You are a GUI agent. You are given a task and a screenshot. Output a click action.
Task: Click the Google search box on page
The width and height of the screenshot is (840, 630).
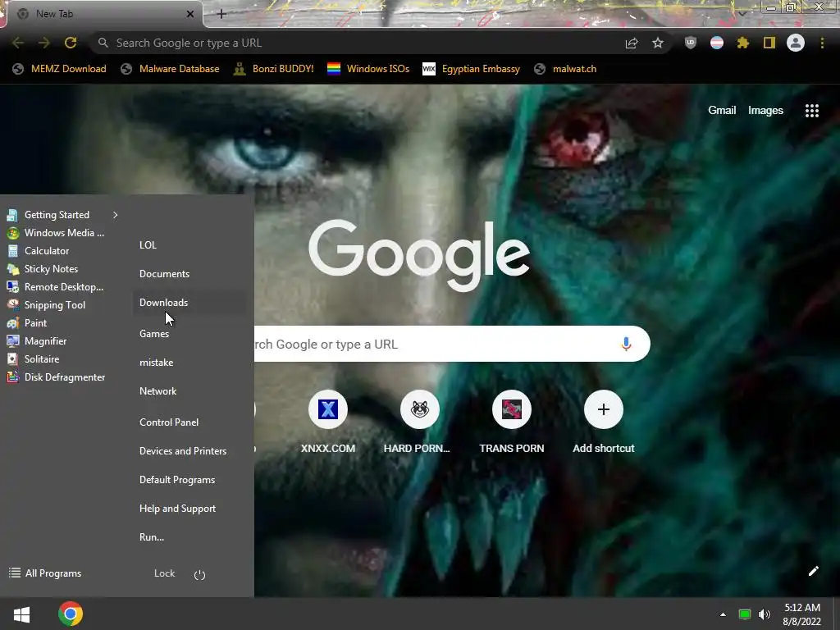coord(452,344)
